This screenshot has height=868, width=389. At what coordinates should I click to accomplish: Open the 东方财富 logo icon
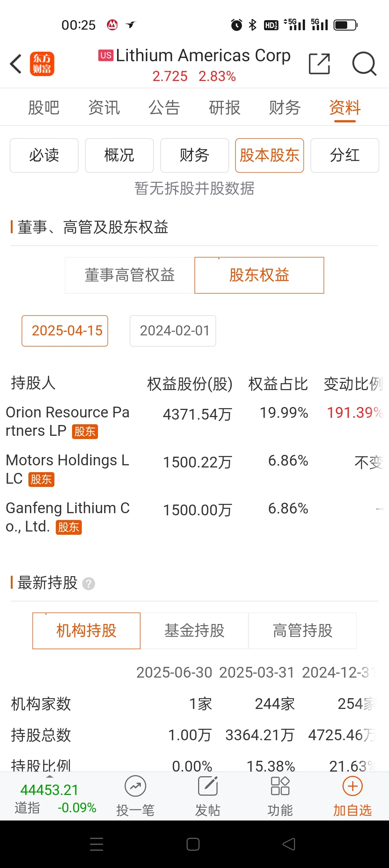click(42, 64)
